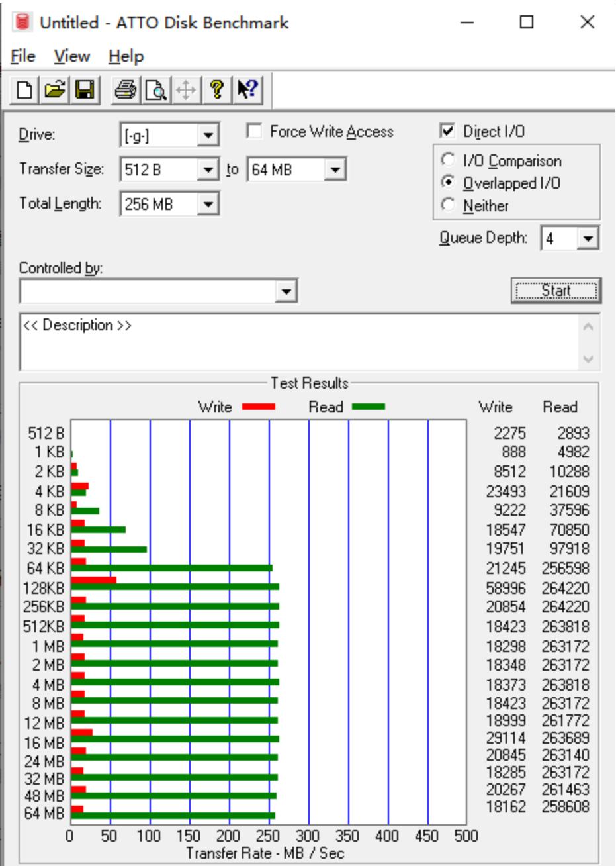Enable the Force Write Access checkbox
This screenshot has width=616, height=866.
(253, 132)
